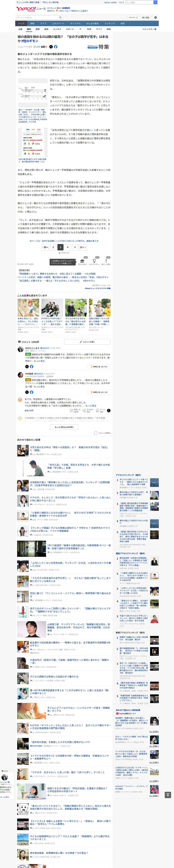Viewport: 174px width, 868px height.
Task: Click the ログイン link
Action: click(51, 11)
